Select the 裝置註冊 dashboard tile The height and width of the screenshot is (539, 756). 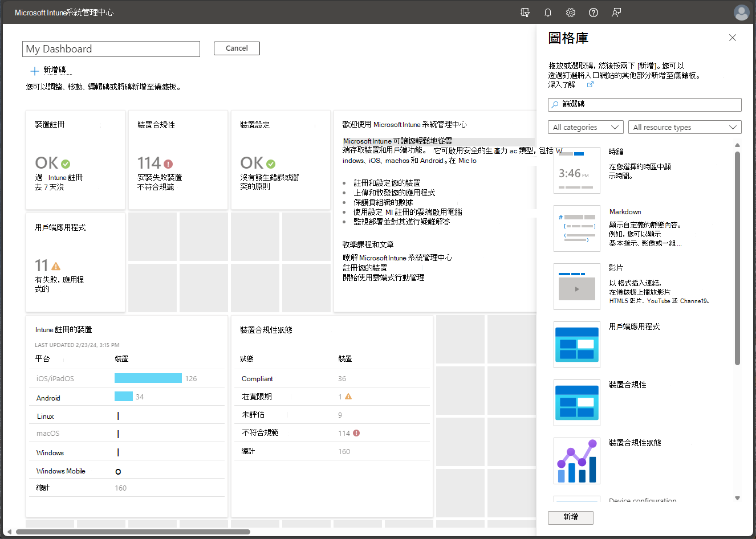click(x=75, y=160)
